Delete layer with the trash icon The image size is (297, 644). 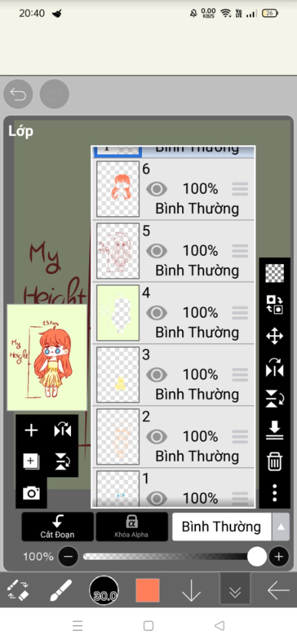[x=274, y=461]
